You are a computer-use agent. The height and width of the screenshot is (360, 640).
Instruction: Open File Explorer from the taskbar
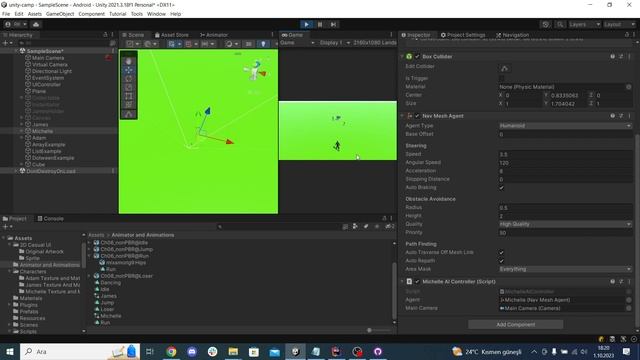click(233, 351)
